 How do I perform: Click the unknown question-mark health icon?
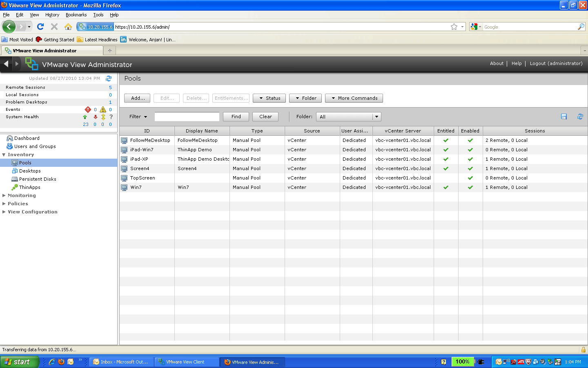tap(111, 117)
